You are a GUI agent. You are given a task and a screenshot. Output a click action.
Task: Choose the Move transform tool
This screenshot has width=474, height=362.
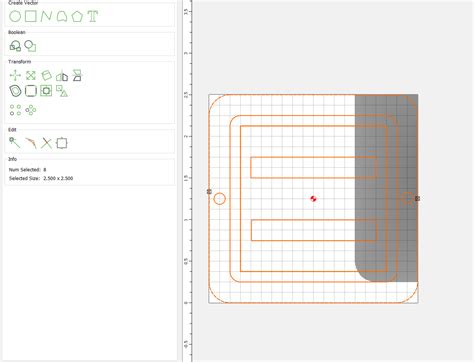coord(15,75)
